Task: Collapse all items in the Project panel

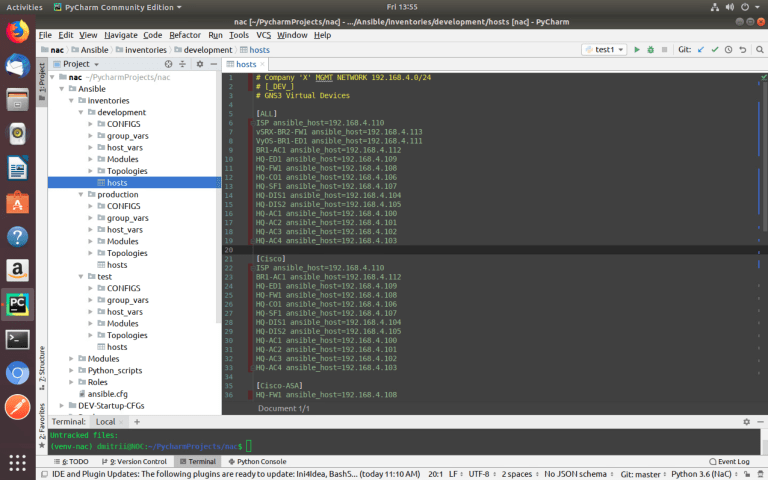Action: 182,64
